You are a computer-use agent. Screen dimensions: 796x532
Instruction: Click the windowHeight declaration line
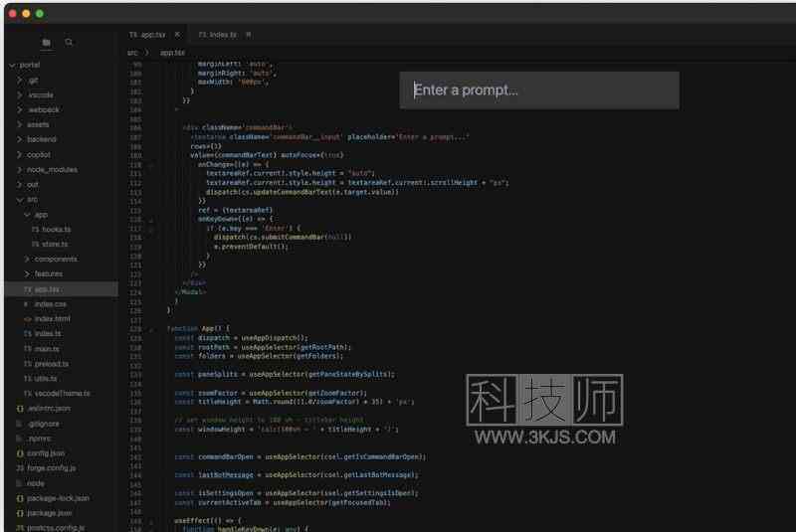coord(287,430)
